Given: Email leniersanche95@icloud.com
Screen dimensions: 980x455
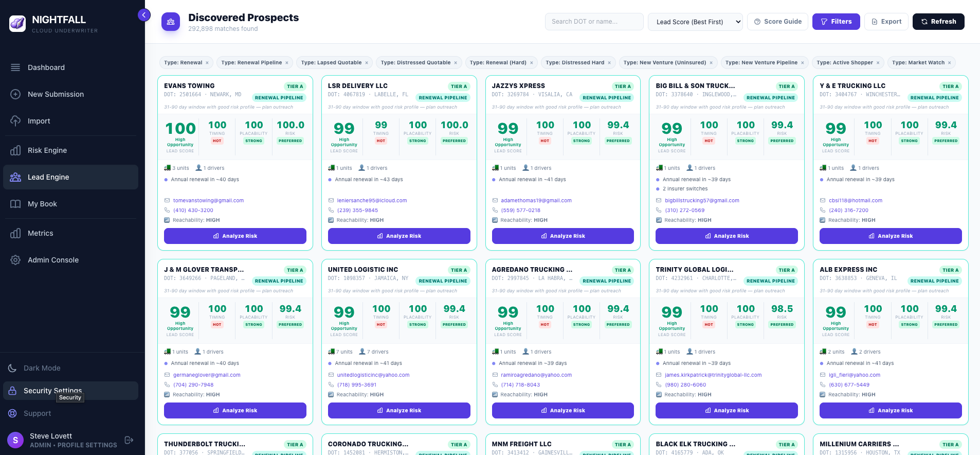Looking at the screenshot, I should [372, 201].
